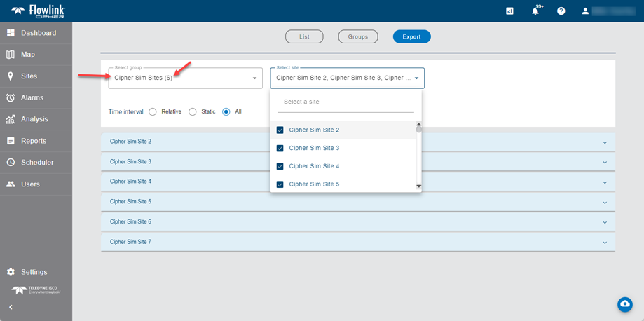The image size is (644, 321).
Task: Collapse the sidebar with the arrow icon
Action: [x=11, y=307]
